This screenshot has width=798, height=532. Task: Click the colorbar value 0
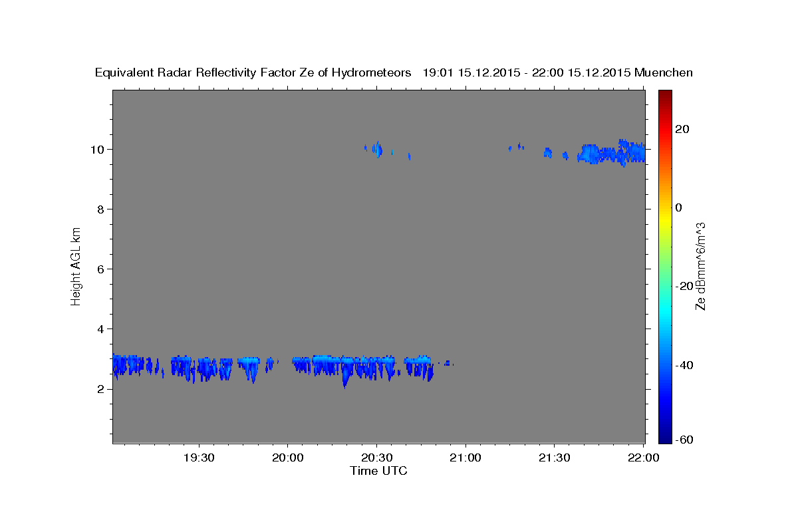(x=679, y=207)
